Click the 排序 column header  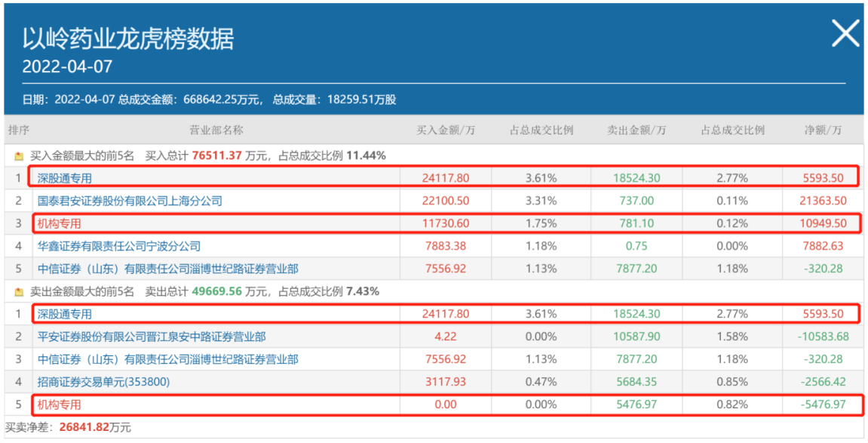pyautogui.click(x=19, y=131)
